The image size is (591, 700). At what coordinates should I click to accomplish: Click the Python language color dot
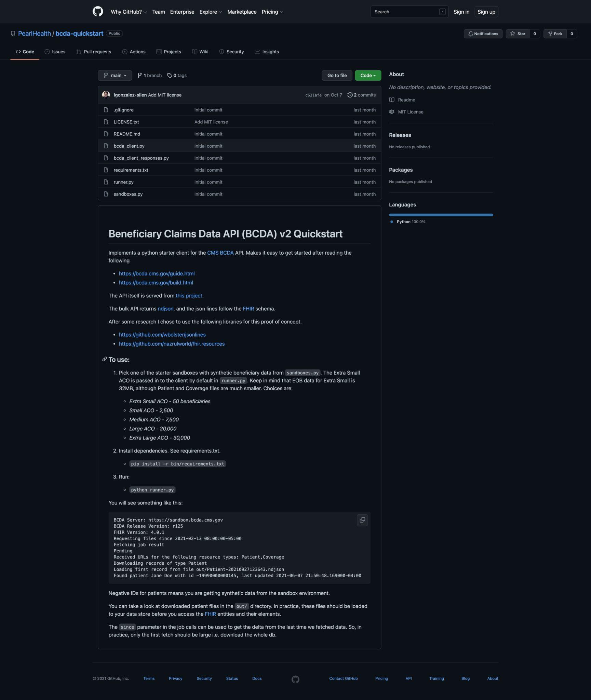click(392, 222)
